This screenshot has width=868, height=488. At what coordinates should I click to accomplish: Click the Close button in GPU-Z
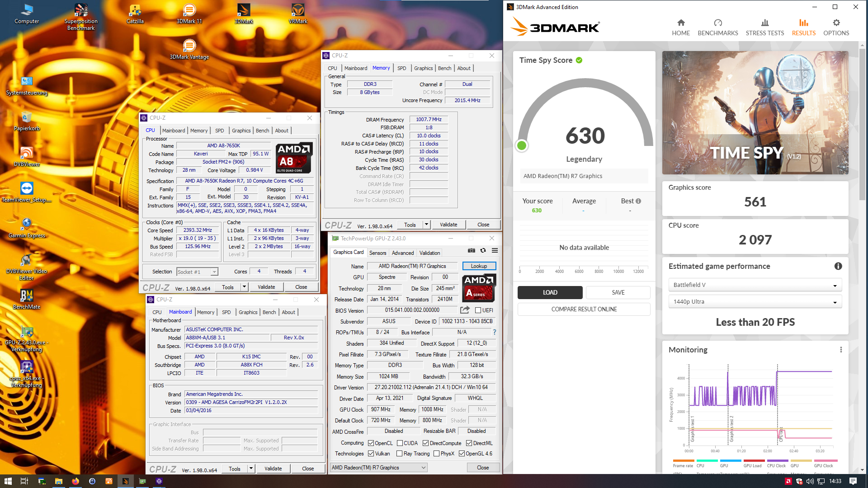coord(483,468)
